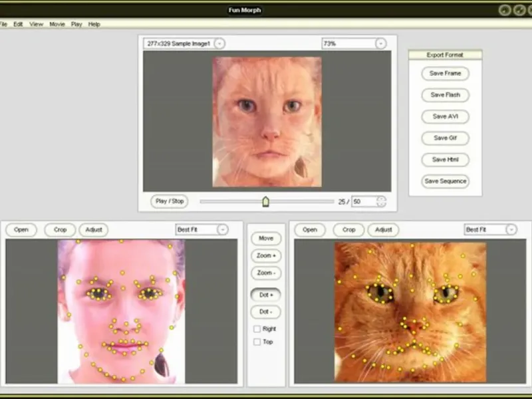
Task: Open an image in the left source panel
Action: pos(21,229)
